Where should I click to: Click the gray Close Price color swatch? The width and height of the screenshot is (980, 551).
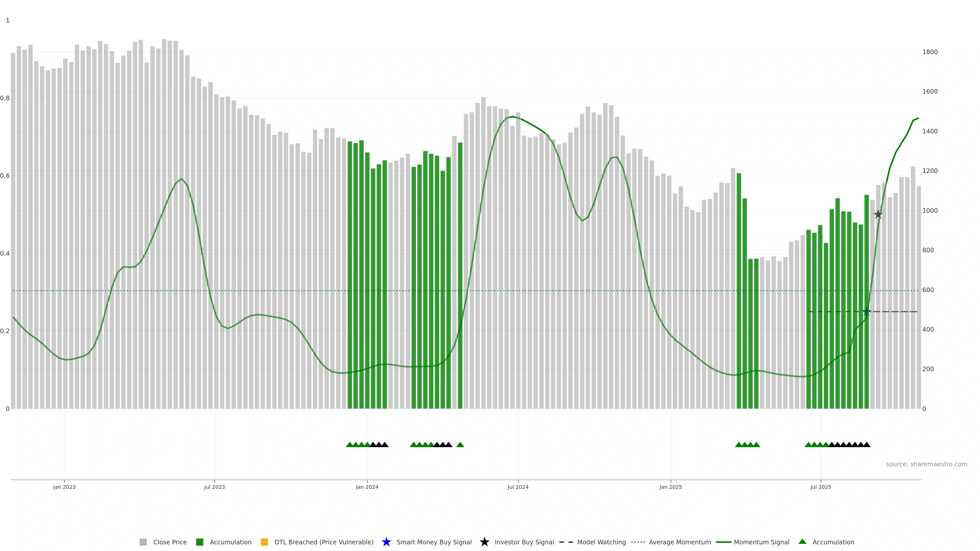pos(143,542)
